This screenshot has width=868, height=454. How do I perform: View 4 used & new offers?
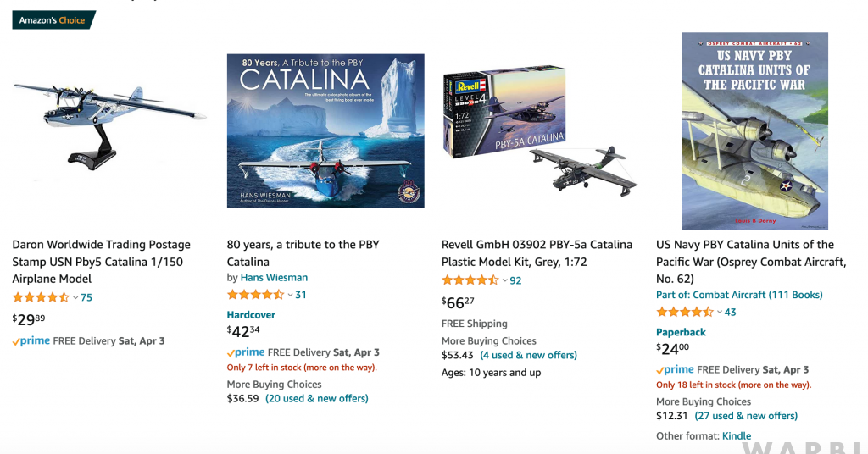tap(528, 355)
